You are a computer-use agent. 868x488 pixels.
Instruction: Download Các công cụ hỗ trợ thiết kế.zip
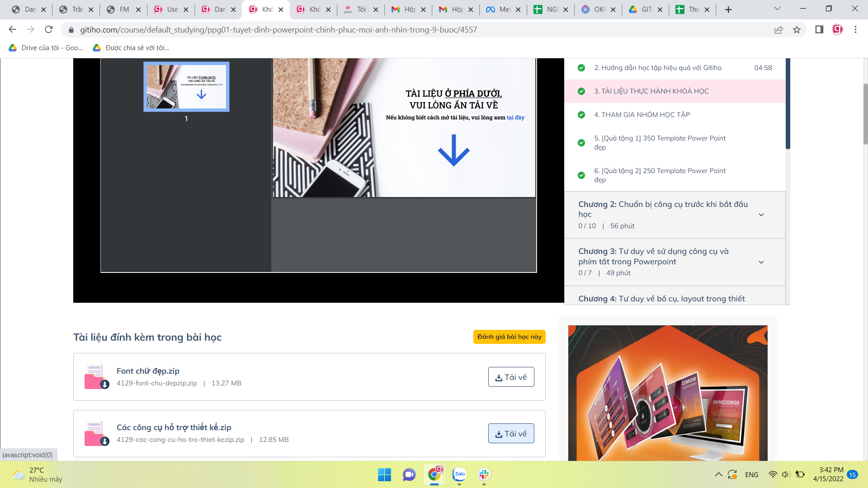pos(511,433)
